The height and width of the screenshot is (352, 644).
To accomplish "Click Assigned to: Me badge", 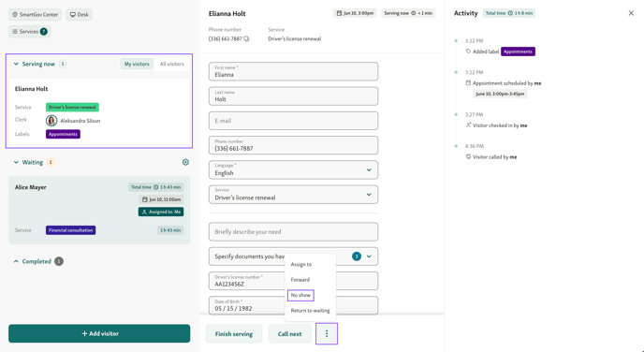I will tap(161, 212).
